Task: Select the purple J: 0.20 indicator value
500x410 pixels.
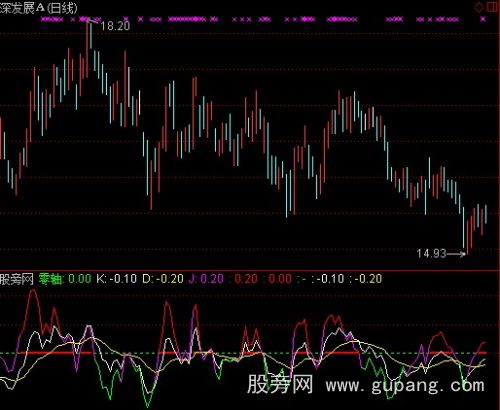Action: [206, 279]
